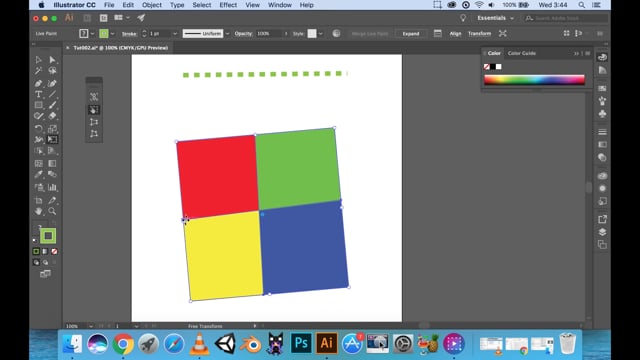The image size is (640, 360).
Task: Select the Artboard tool
Action: [38, 200]
